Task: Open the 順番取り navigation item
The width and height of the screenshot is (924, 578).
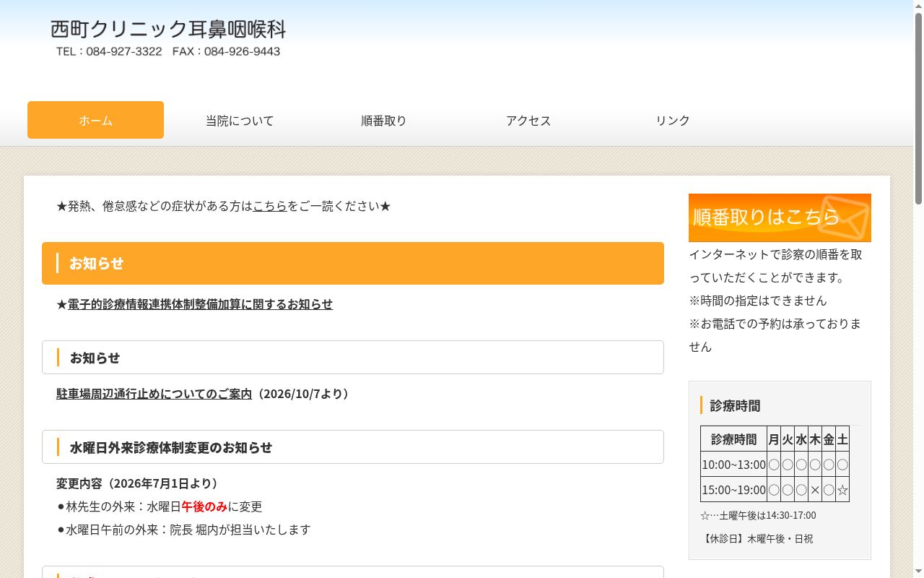Action: point(384,121)
